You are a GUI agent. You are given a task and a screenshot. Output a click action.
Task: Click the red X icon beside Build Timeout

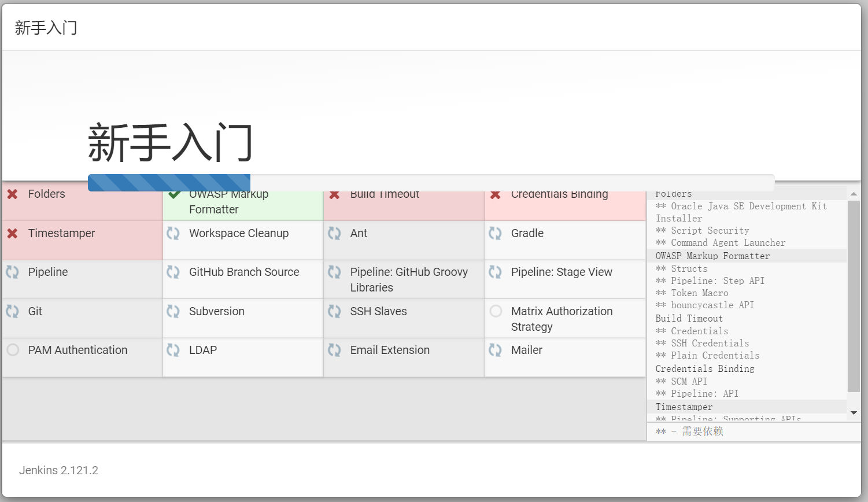point(334,195)
